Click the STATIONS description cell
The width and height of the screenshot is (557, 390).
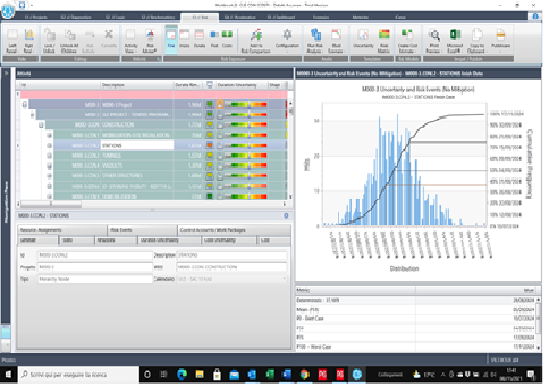[x=137, y=145]
